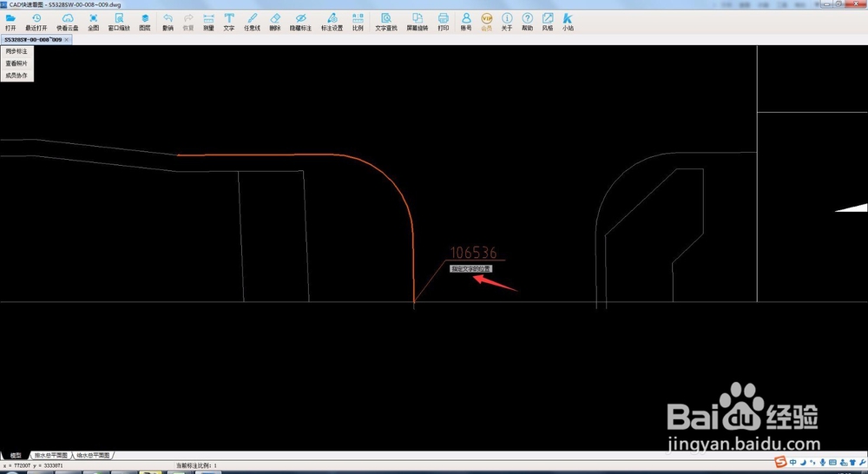Change interface 风格 style
This screenshot has height=474, width=868.
pos(548,23)
